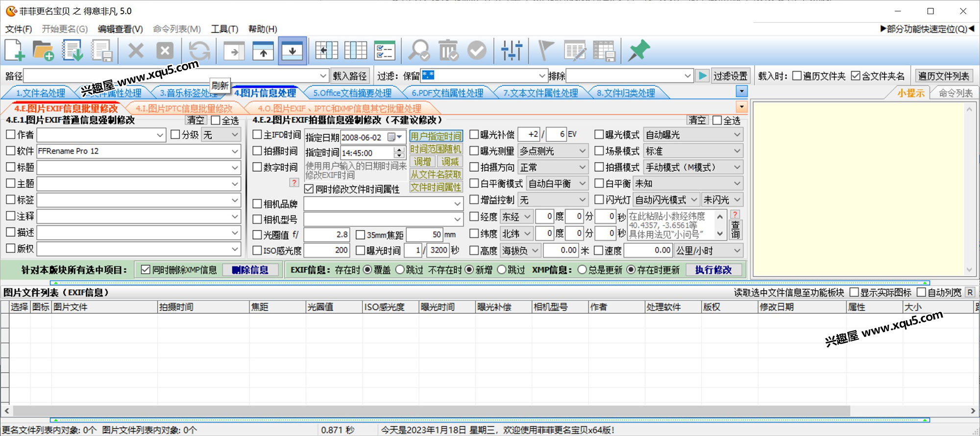Click the save file list icon
This screenshot has height=436, width=980.
(x=102, y=51)
